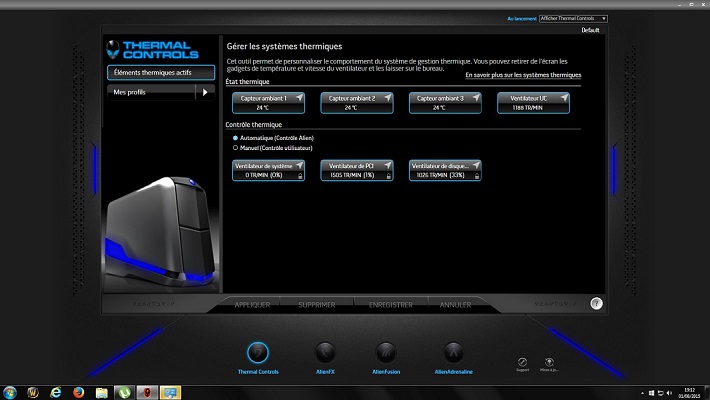Open the Windows Start menu orb
Viewport: 710px width, 400px height.
10,392
